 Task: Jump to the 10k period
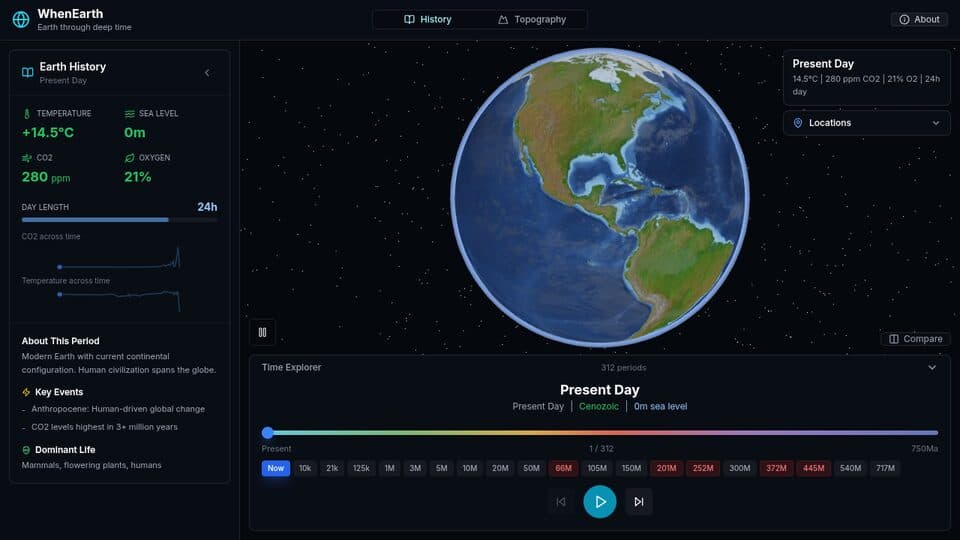point(305,468)
